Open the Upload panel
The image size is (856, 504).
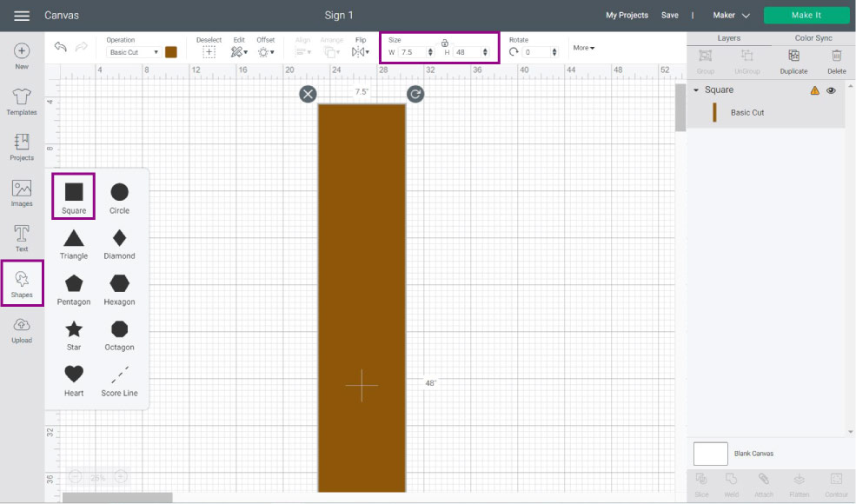click(x=22, y=330)
